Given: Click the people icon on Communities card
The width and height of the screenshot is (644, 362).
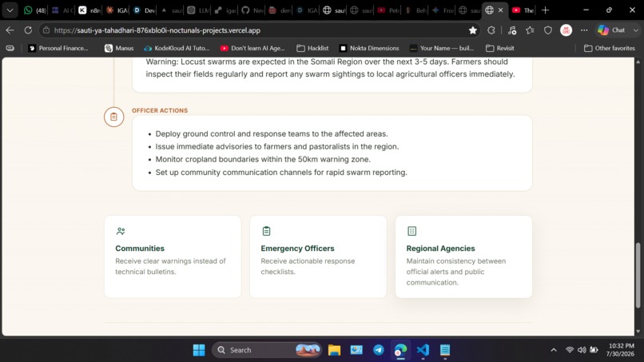Looking at the screenshot, I should click(x=121, y=231).
